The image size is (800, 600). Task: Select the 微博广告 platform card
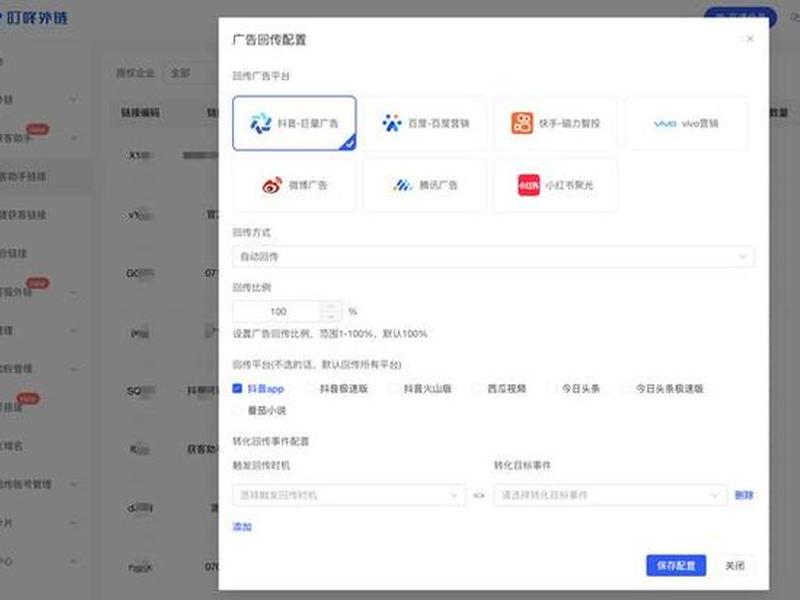tap(294, 185)
